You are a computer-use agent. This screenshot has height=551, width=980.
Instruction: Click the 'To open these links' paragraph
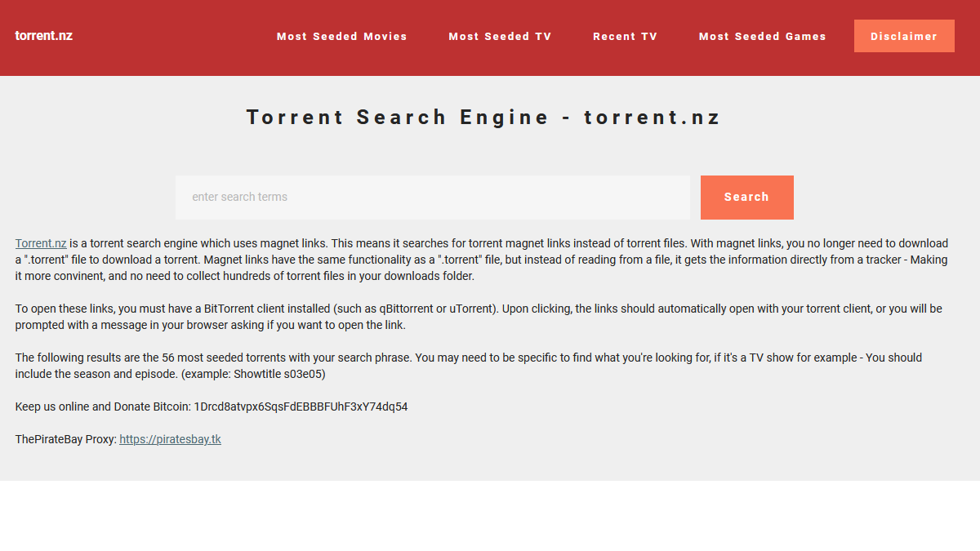tap(479, 317)
